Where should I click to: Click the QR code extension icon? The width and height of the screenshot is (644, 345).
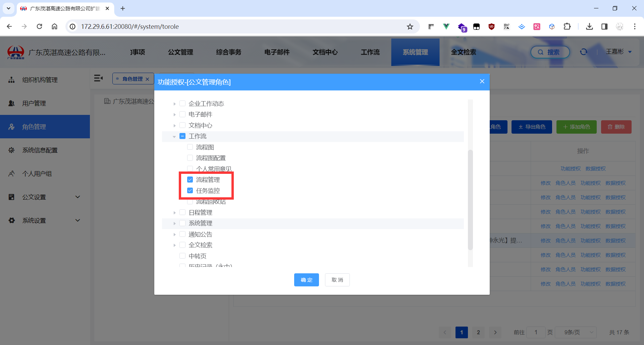(506, 26)
